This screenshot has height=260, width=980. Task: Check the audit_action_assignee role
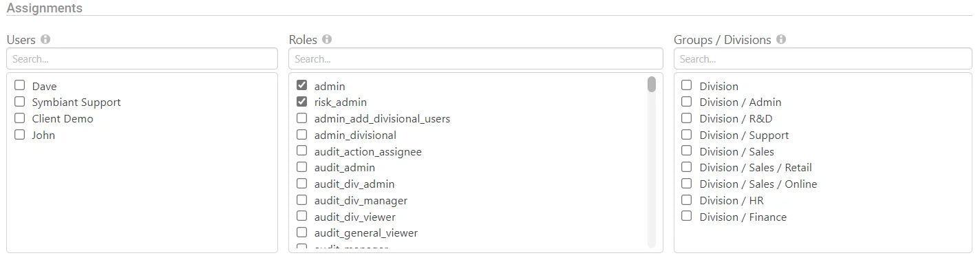(x=301, y=151)
